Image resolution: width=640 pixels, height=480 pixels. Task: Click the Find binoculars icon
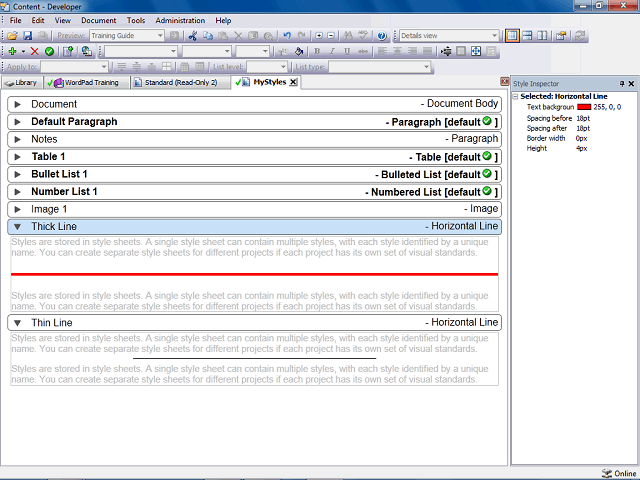(x=348, y=36)
